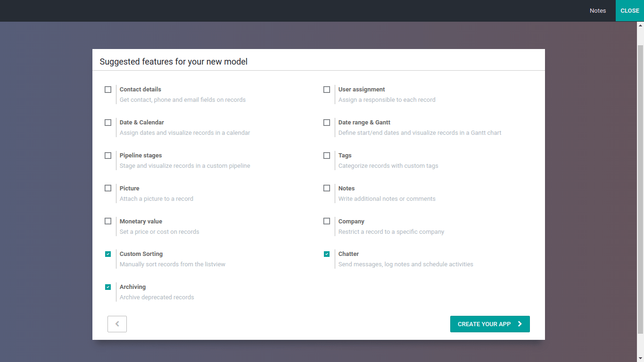
Task: Click the 'Custom Sorting' feature title
Action: 141,254
